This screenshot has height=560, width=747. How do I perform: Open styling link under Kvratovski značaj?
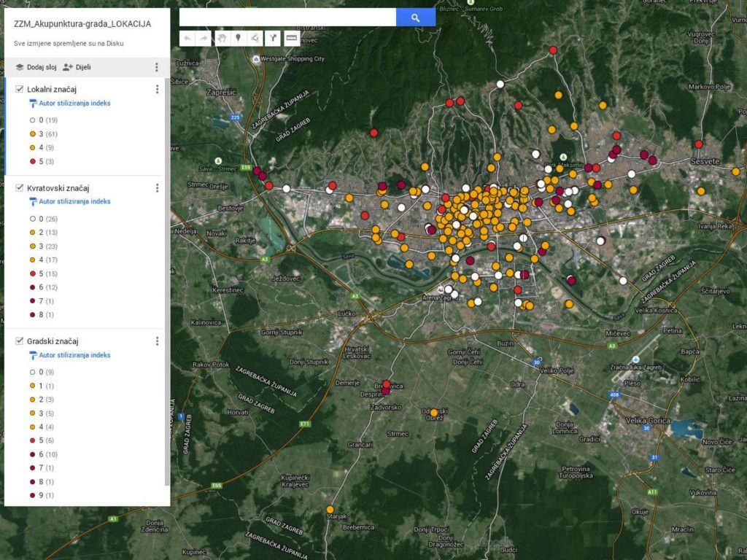click(x=74, y=201)
